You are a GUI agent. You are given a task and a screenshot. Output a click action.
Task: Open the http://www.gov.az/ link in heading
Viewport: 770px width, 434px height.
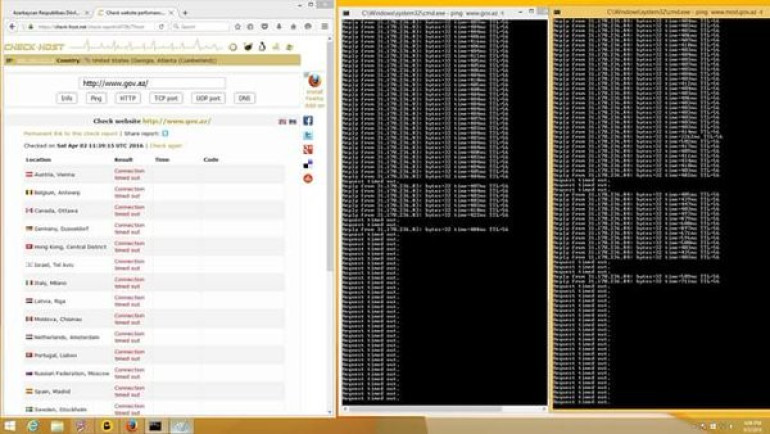(x=177, y=121)
